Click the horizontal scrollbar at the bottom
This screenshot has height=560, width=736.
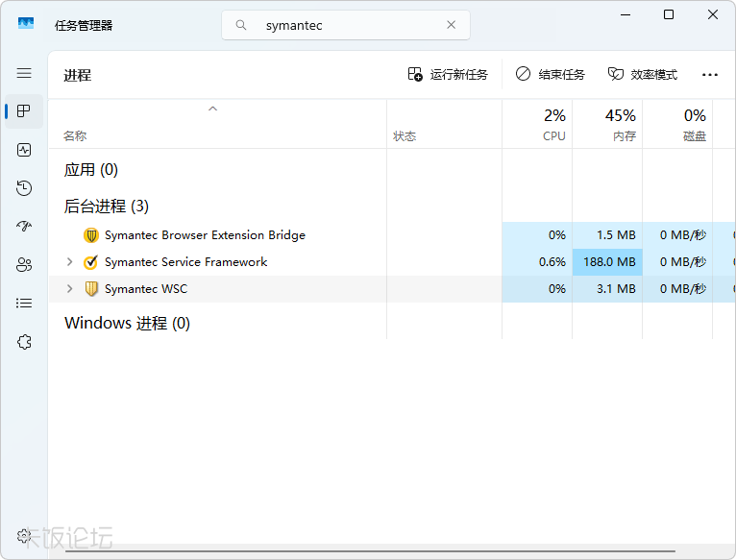tap(370, 551)
